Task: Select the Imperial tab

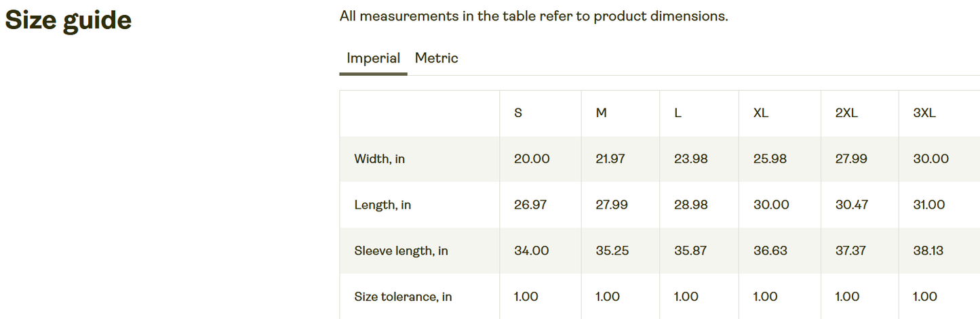Action: coord(373,58)
